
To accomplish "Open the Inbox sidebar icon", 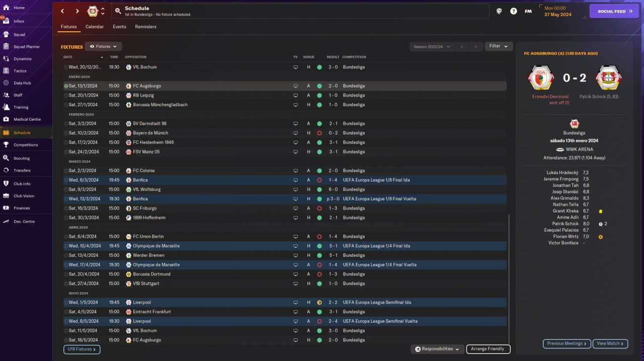I will (x=6, y=21).
